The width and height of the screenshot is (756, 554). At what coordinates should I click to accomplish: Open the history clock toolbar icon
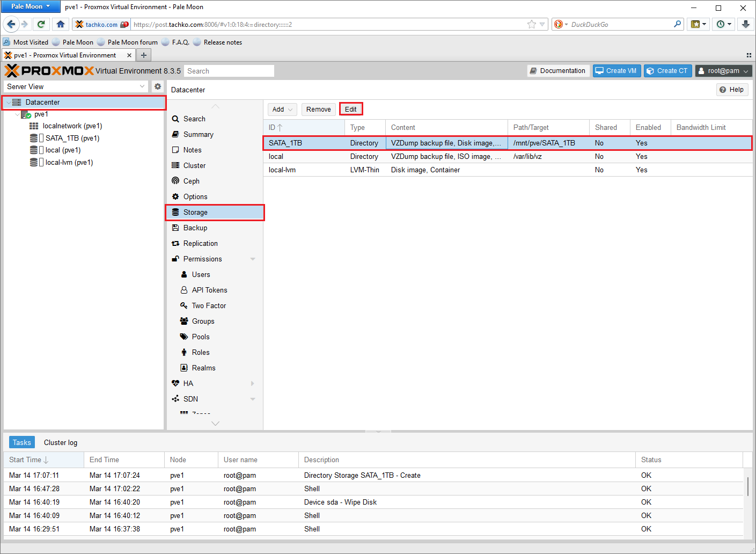(723, 24)
